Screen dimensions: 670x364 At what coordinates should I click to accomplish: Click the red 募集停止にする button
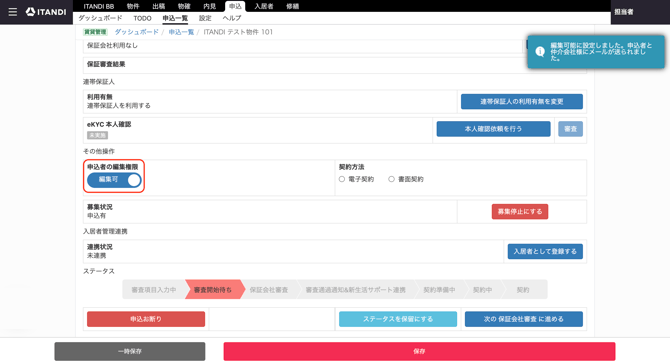pyautogui.click(x=520, y=211)
